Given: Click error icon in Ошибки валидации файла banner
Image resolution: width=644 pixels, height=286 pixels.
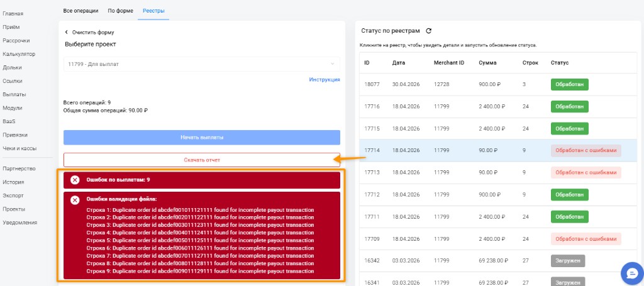Looking at the screenshot, I should coord(75,200).
